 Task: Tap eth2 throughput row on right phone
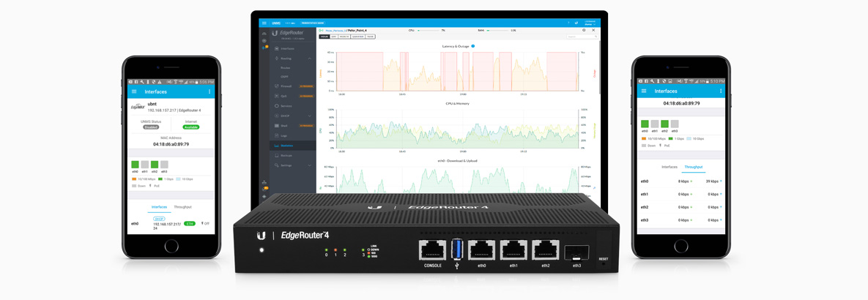coord(681,207)
